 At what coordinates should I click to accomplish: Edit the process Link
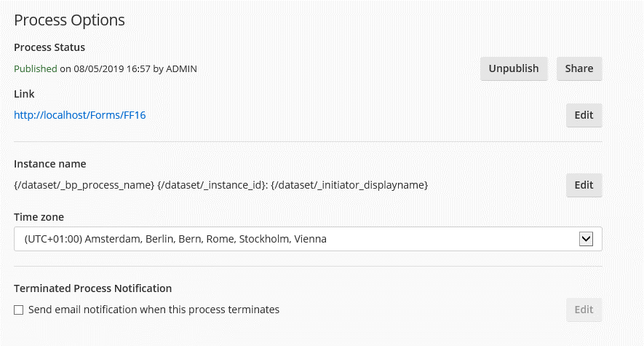[584, 115]
